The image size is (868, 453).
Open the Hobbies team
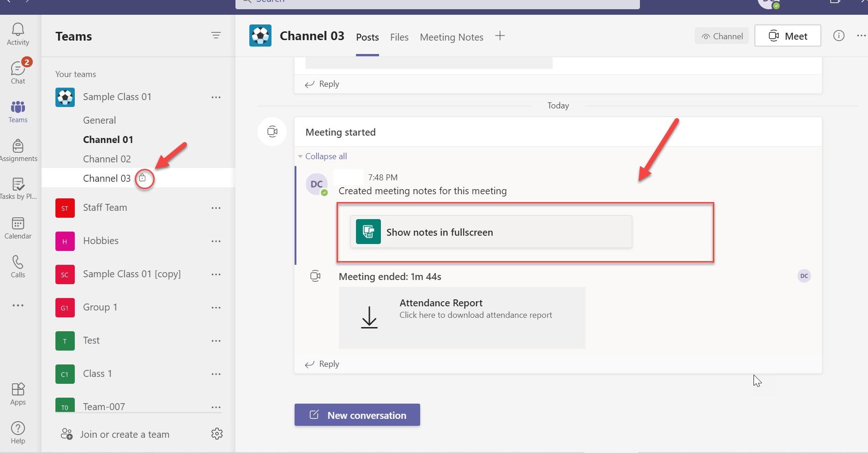point(101,241)
